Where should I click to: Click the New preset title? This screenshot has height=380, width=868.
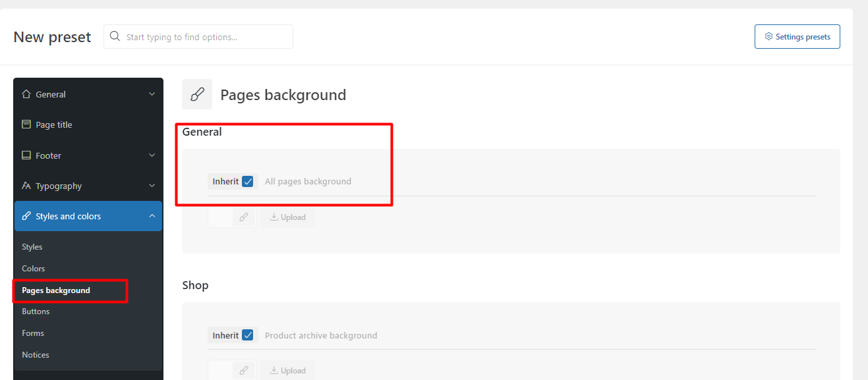point(52,37)
